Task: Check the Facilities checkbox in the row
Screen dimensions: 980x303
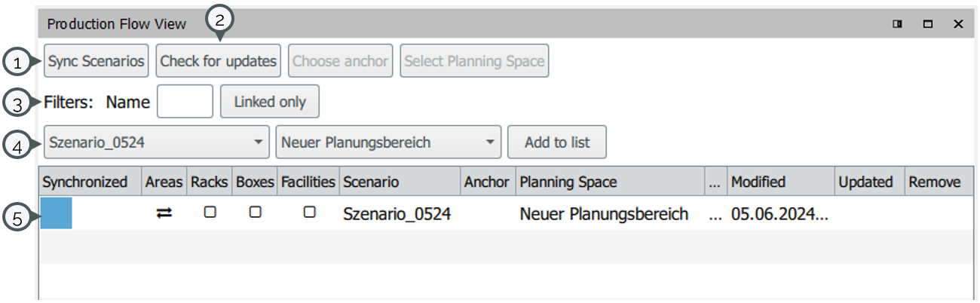Action: (309, 213)
